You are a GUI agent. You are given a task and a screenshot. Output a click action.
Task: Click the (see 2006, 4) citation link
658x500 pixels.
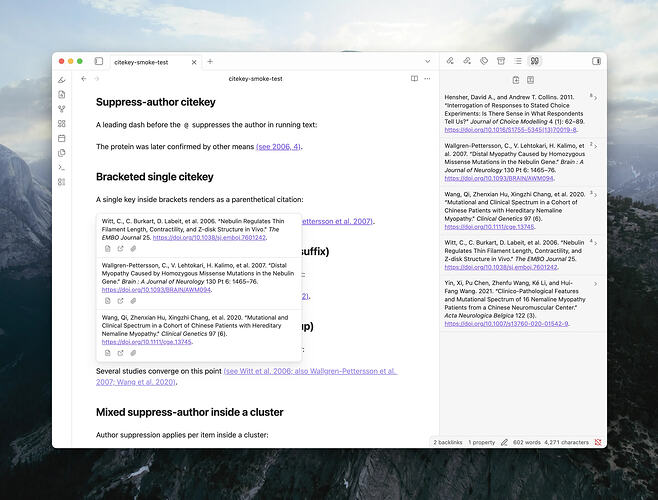click(x=278, y=147)
